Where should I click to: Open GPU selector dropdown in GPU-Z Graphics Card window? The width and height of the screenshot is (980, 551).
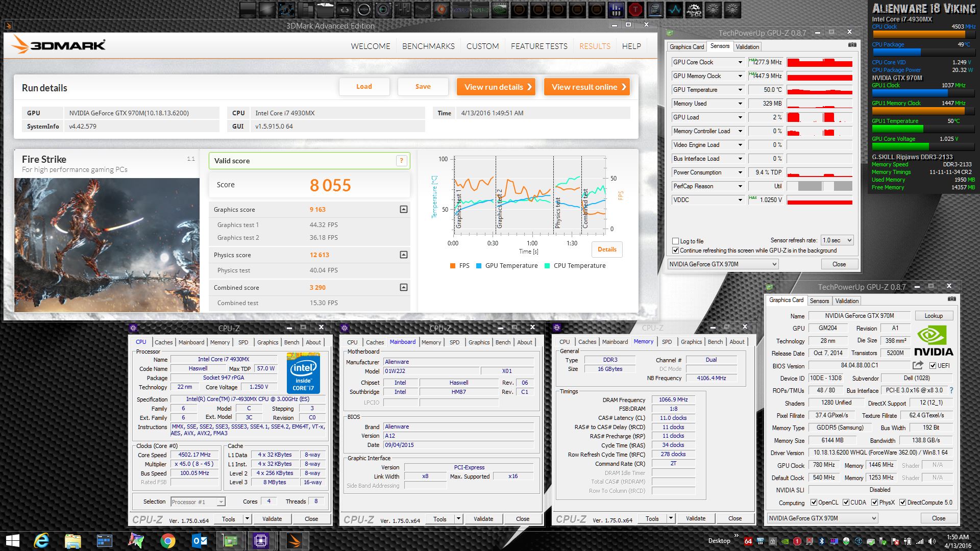(x=822, y=518)
